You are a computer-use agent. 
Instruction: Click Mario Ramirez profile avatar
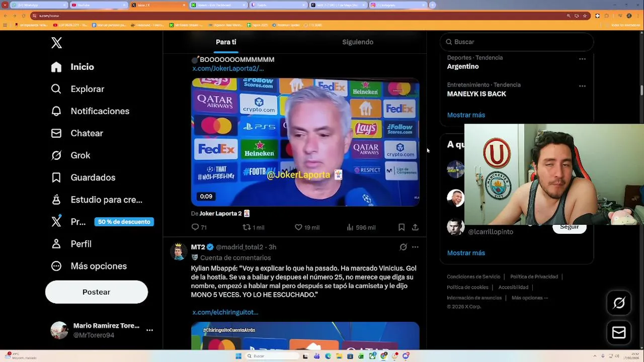(x=59, y=330)
